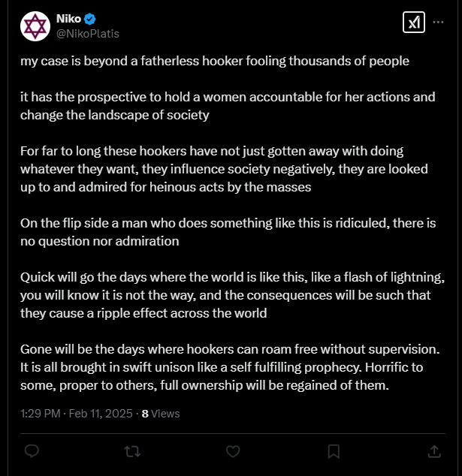Click the paragraph starting "my case is beyond"

pyautogui.click(x=215, y=61)
